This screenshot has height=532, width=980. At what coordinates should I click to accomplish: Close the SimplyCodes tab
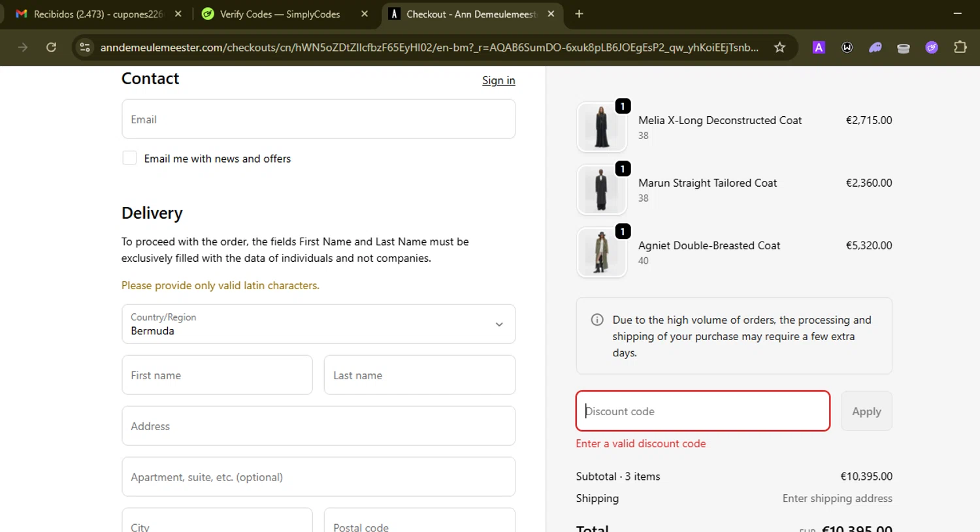point(365,14)
